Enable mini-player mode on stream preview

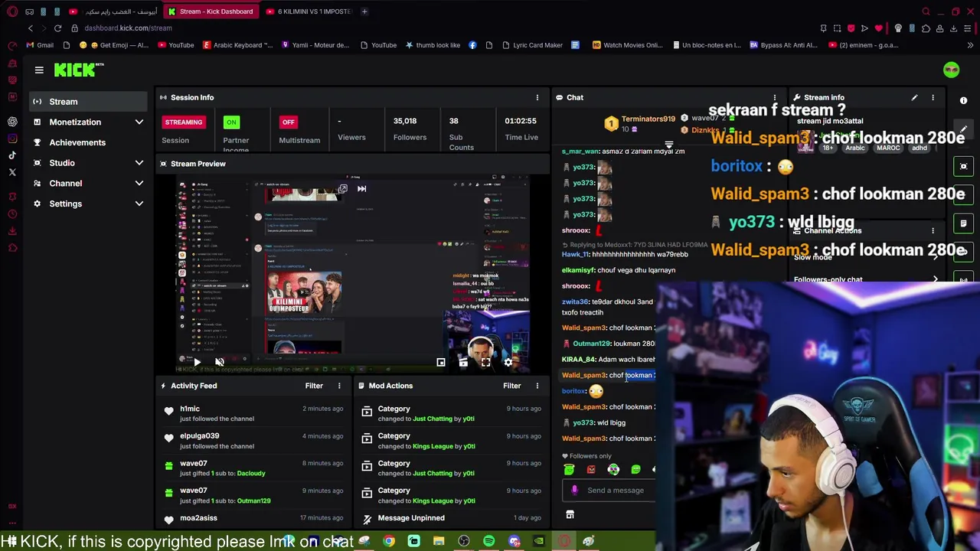tap(441, 362)
